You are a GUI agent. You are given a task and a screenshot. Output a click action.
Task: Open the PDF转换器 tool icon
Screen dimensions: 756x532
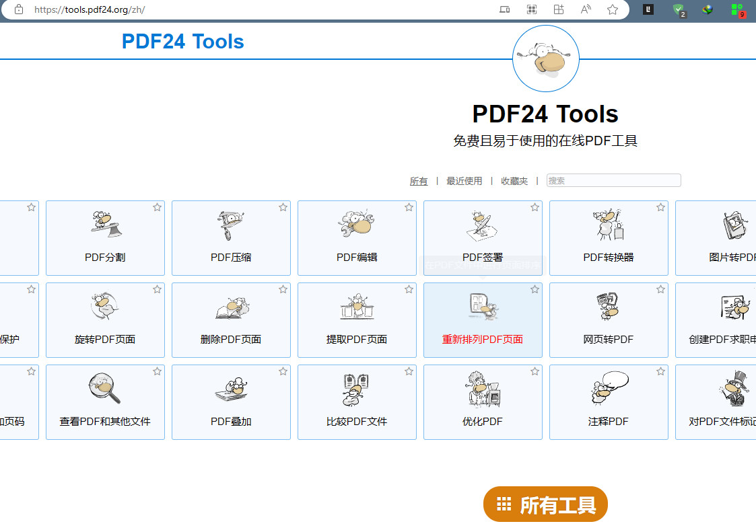(x=609, y=225)
